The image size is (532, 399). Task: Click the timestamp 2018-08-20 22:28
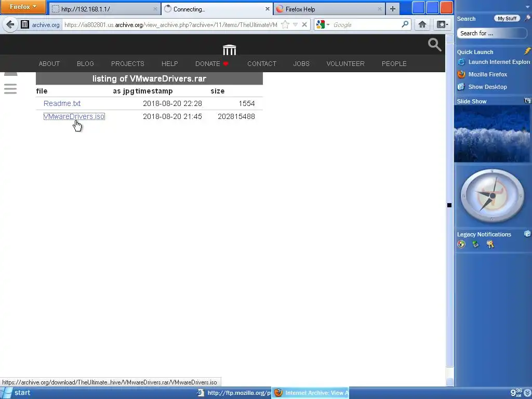pos(172,103)
